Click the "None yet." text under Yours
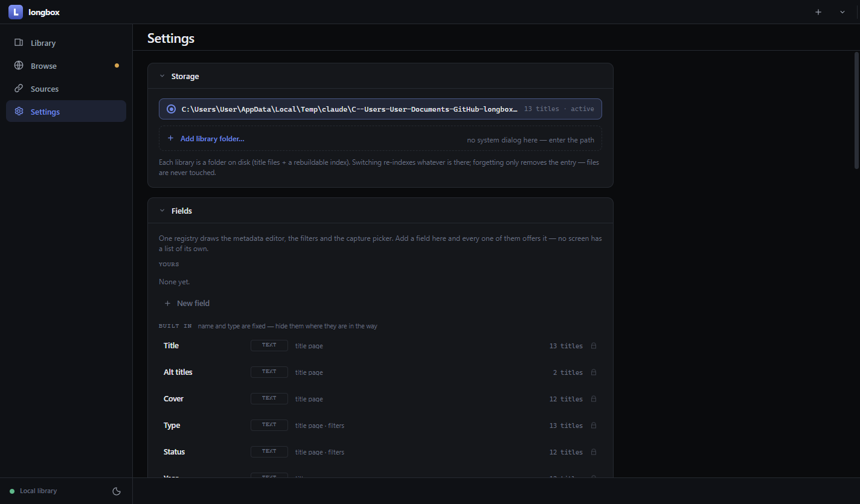This screenshot has width=860, height=504. (x=175, y=282)
